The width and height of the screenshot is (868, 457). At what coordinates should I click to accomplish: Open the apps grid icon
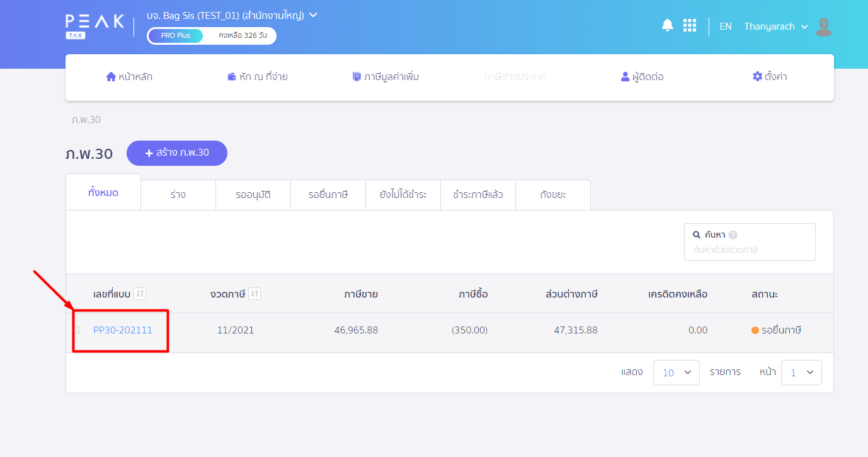[690, 25]
